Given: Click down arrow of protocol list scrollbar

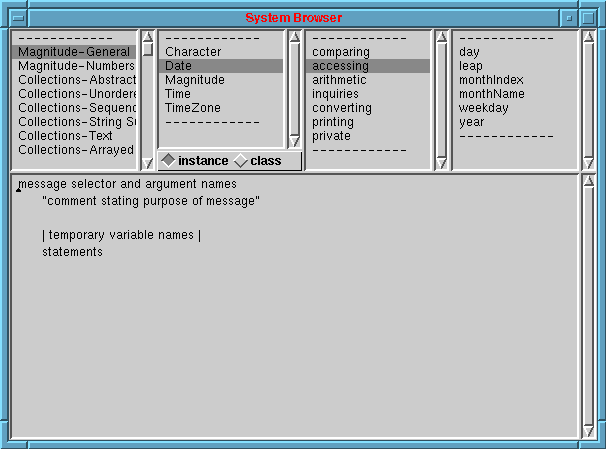Looking at the screenshot, I should pyautogui.click(x=441, y=163).
